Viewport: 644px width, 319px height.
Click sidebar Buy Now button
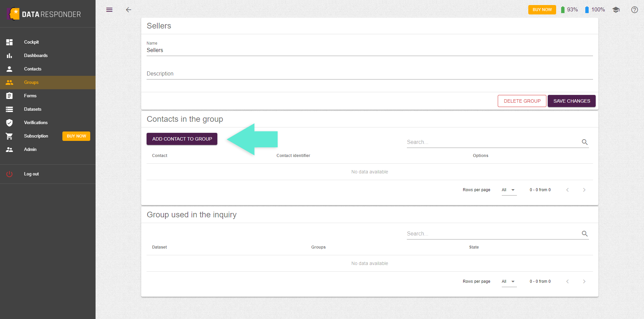(x=76, y=136)
